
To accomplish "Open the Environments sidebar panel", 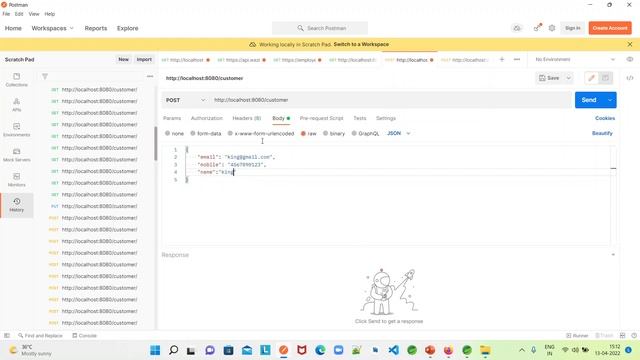I will point(16,130).
